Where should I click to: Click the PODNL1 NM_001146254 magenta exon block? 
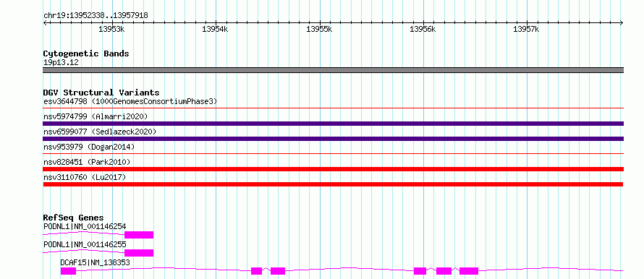tap(139, 235)
